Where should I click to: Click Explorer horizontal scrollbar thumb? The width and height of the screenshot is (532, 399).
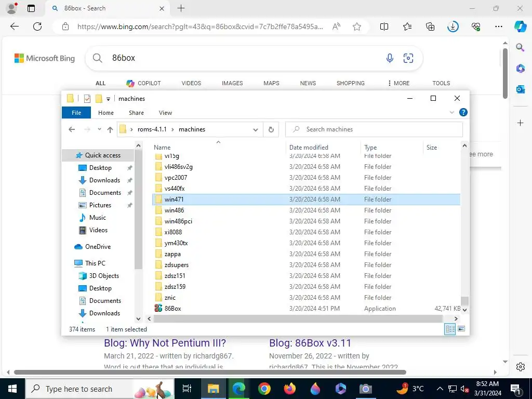(x=298, y=318)
